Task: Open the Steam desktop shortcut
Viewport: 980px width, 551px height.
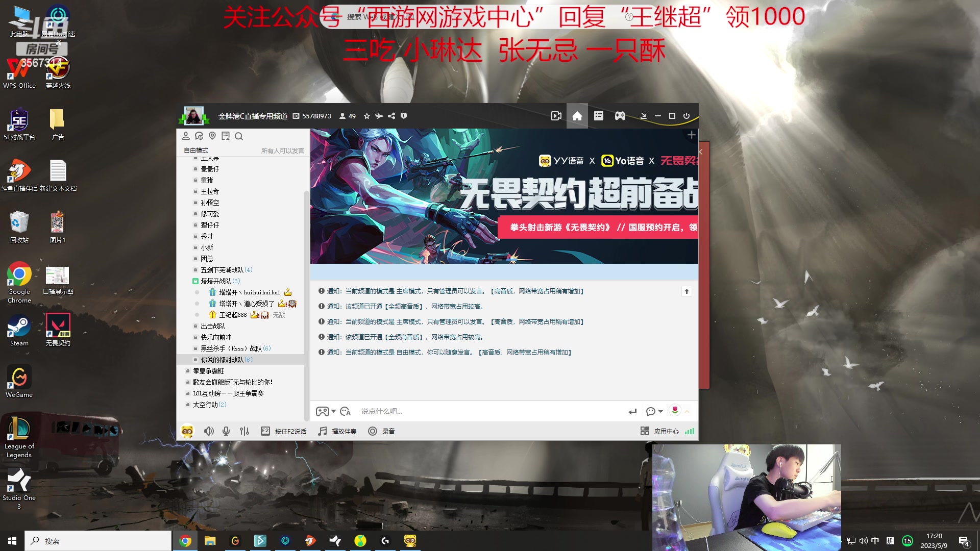Action: 19,330
